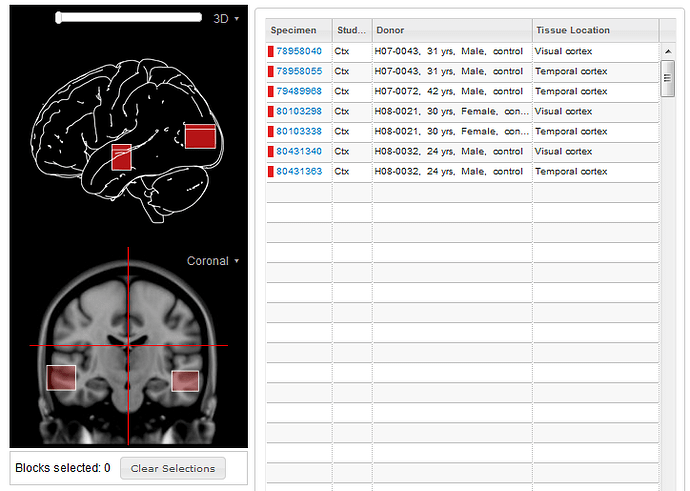This screenshot has width=690, height=491.
Task: Click the truncated Stud... column header
Action: pos(352,30)
